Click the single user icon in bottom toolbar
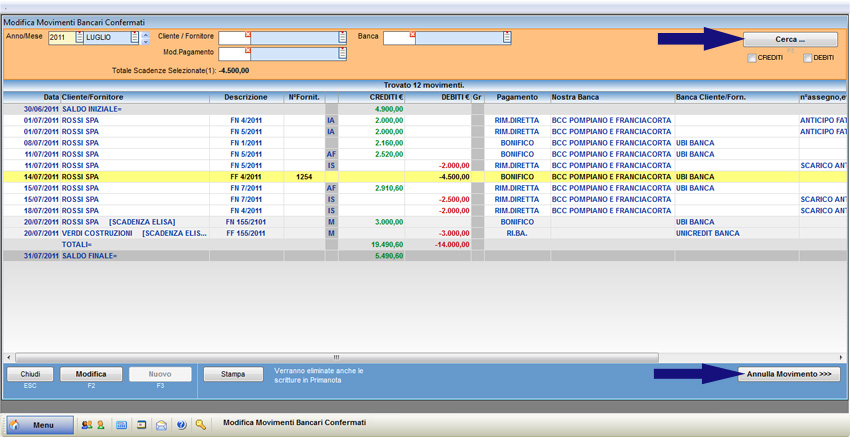This screenshot has height=437, width=850. [100, 425]
